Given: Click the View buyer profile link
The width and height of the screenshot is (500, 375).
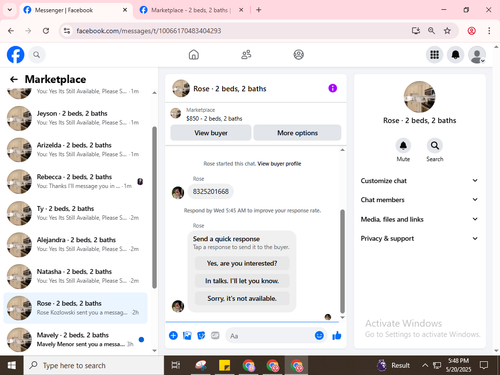Looking at the screenshot, I should (x=279, y=164).
